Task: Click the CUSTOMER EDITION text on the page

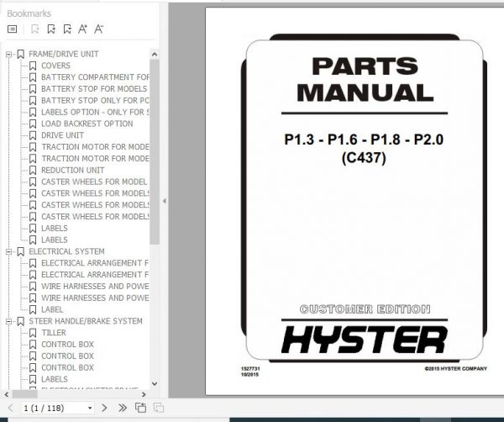Action: point(365,309)
